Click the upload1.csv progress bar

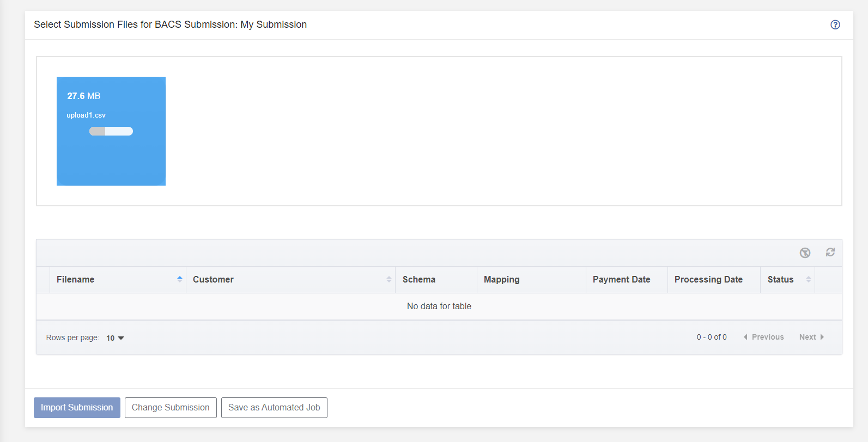pos(111,131)
